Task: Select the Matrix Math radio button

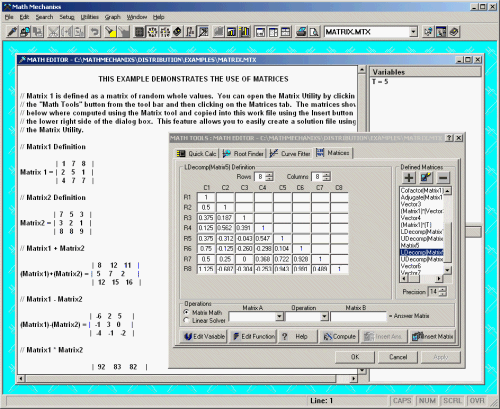Action: tap(186, 312)
